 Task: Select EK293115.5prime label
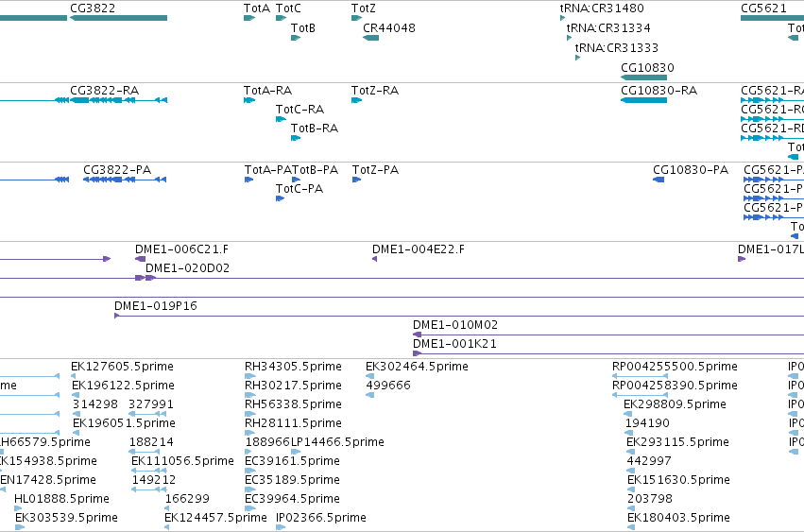[677, 442]
